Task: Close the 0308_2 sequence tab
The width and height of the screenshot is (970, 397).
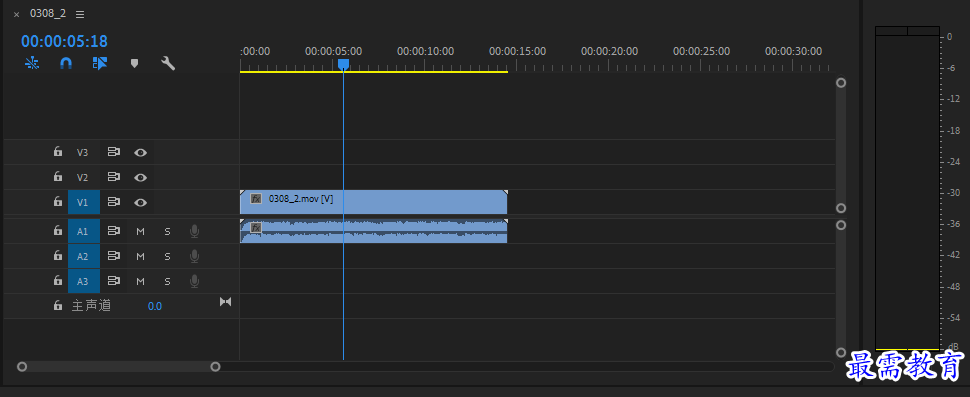Action: tap(17, 14)
